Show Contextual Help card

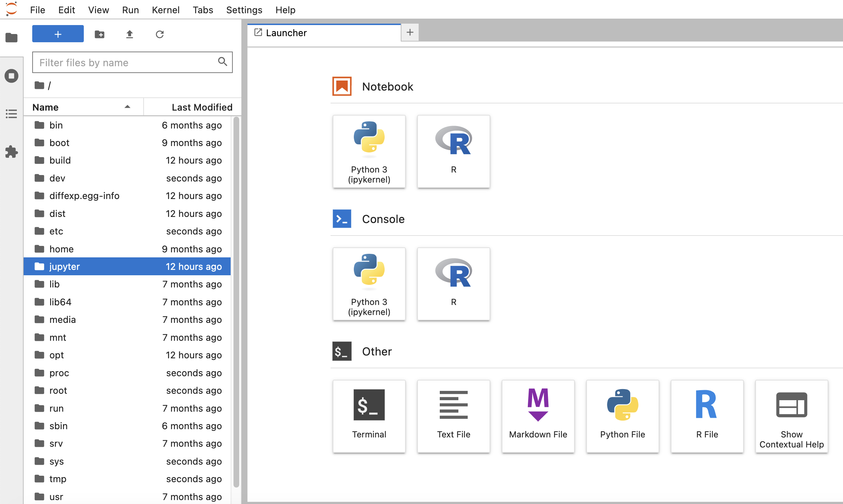[x=791, y=416]
